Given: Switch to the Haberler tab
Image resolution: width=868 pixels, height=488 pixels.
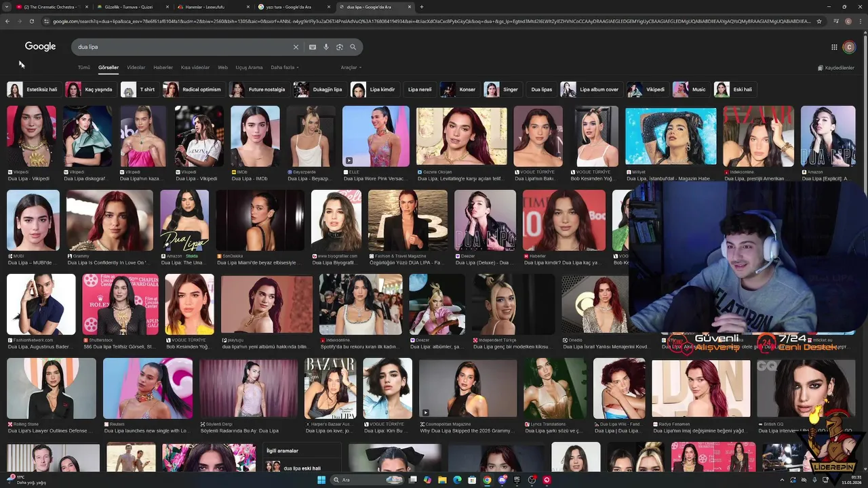Looking at the screenshot, I should [x=163, y=68].
